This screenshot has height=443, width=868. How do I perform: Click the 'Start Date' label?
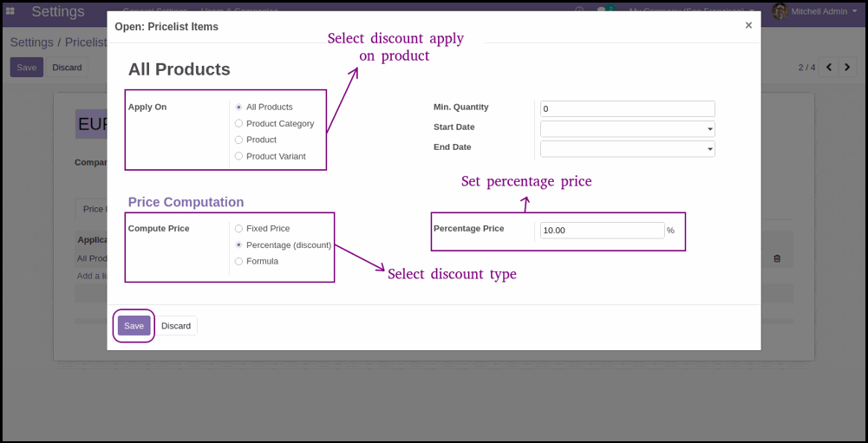(x=454, y=127)
